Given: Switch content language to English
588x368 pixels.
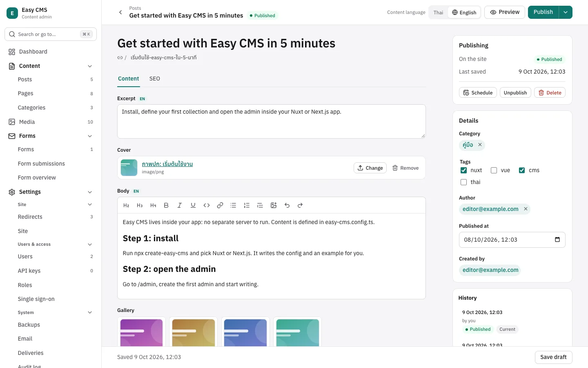Looking at the screenshot, I should tap(464, 12).
